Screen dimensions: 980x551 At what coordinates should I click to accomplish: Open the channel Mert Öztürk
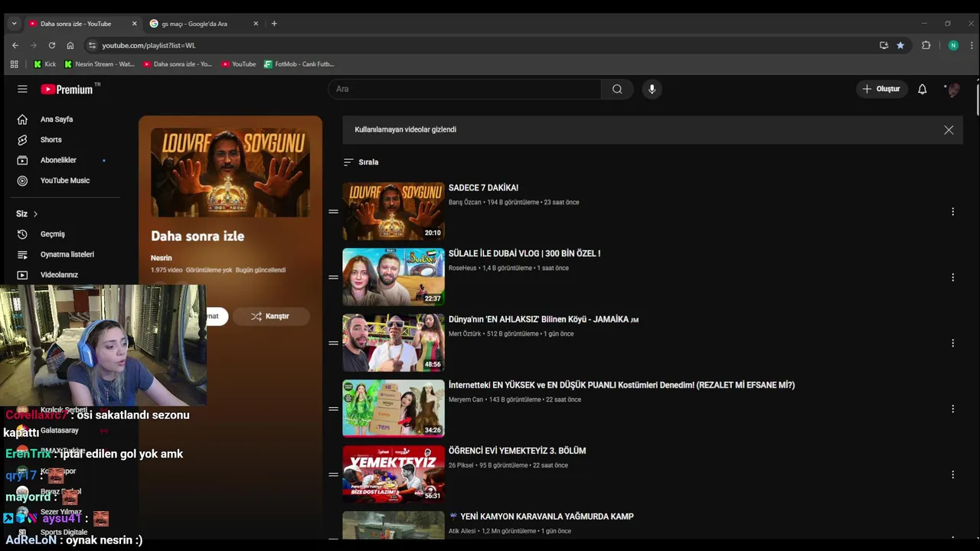[x=465, y=334]
